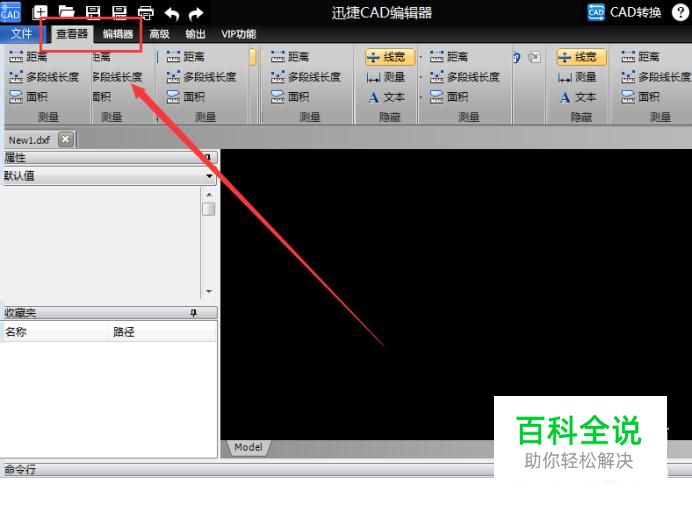Image resolution: width=692 pixels, height=505 pixels.
Task: Open the CAD转换 converter
Action: click(x=624, y=12)
